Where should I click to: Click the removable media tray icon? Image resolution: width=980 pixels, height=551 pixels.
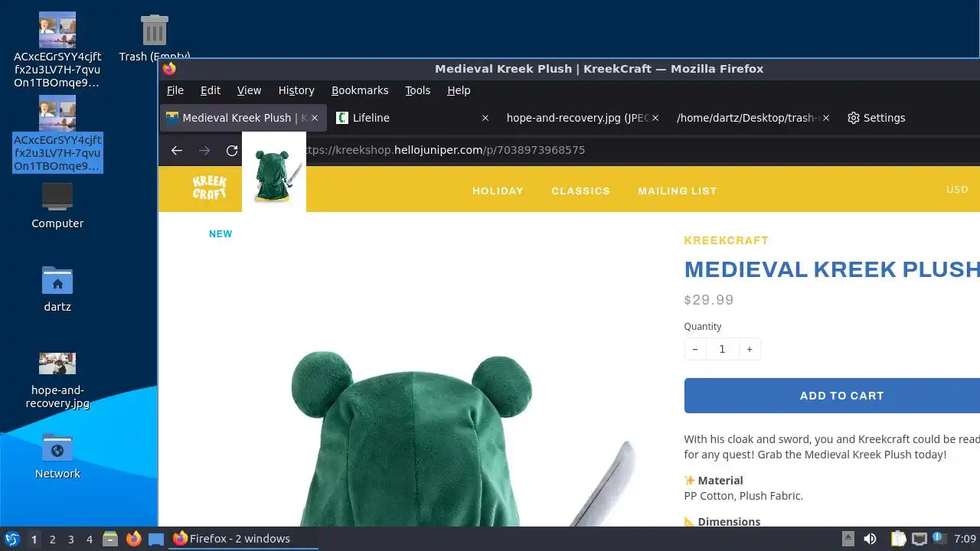point(848,539)
